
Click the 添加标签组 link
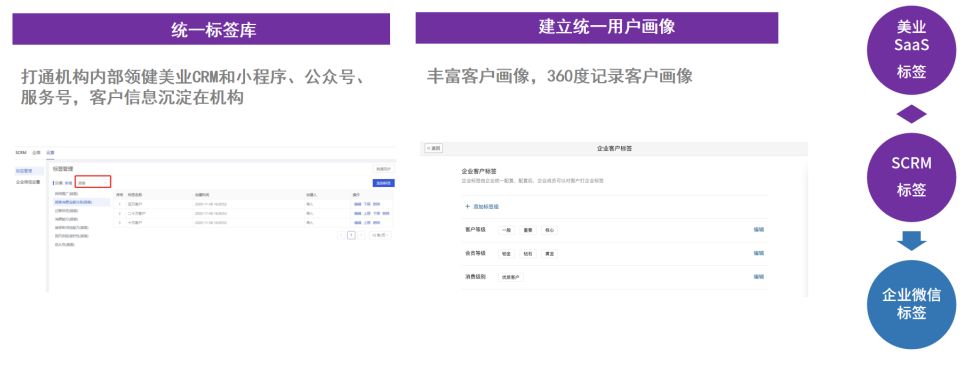[x=486, y=206]
